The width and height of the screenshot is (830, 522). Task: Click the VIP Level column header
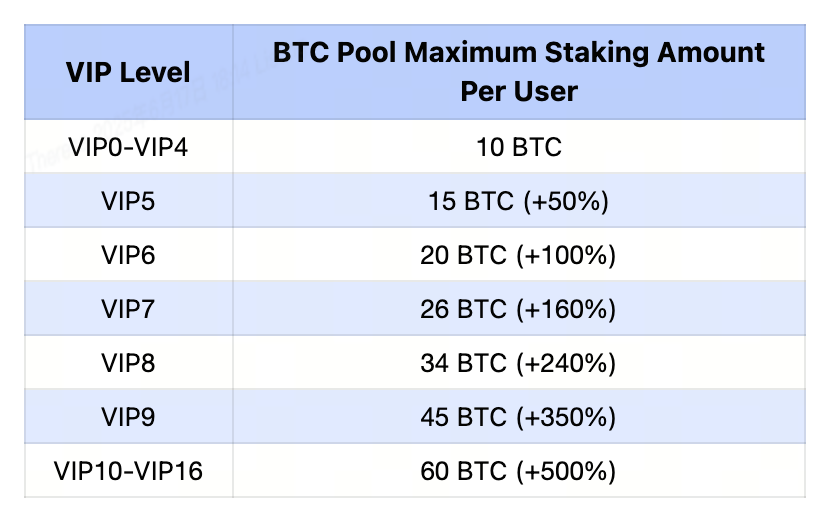[128, 72]
